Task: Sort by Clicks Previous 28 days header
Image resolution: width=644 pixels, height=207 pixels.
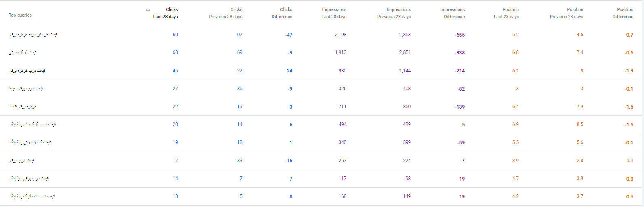Action: (225, 13)
